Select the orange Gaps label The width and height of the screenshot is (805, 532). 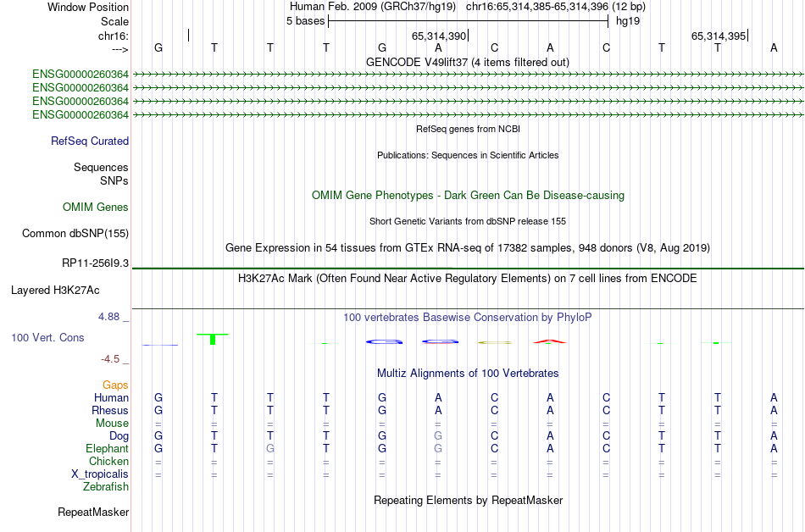click(x=115, y=385)
